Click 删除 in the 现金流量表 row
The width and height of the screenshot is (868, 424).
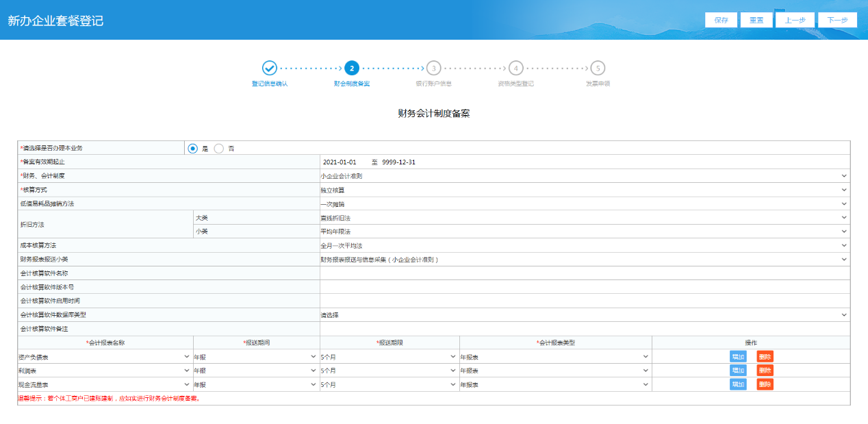[765, 384]
